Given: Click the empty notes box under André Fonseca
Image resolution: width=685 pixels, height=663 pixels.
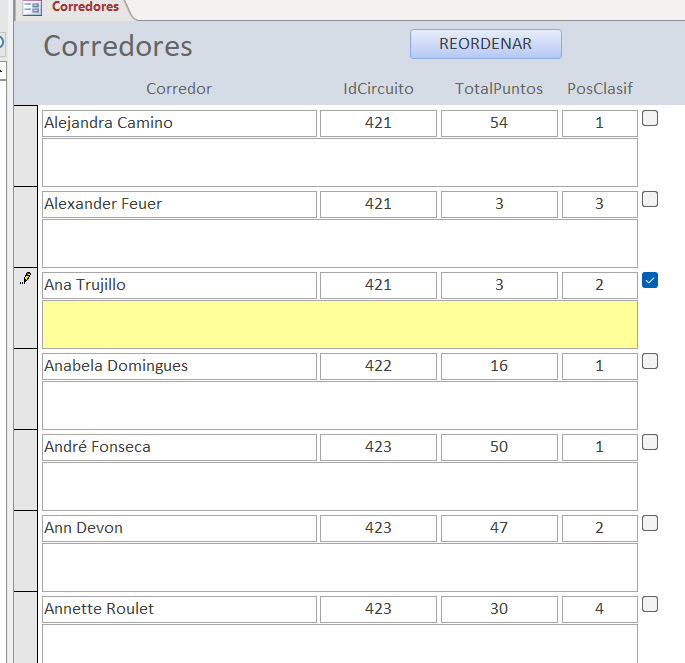Looking at the screenshot, I should pyautogui.click(x=340, y=487).
